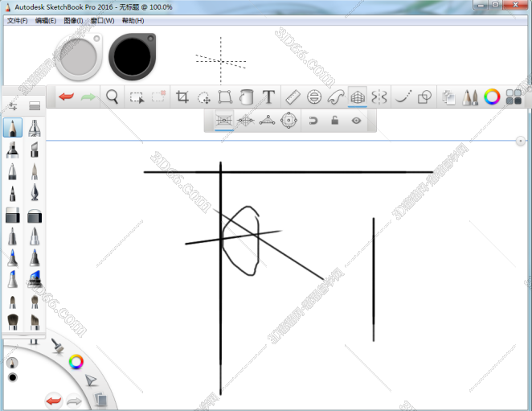The width and height of the screenshot is (532, 411).
Task: Switch to 3-point perspective mode
Action: click(268, 120)
